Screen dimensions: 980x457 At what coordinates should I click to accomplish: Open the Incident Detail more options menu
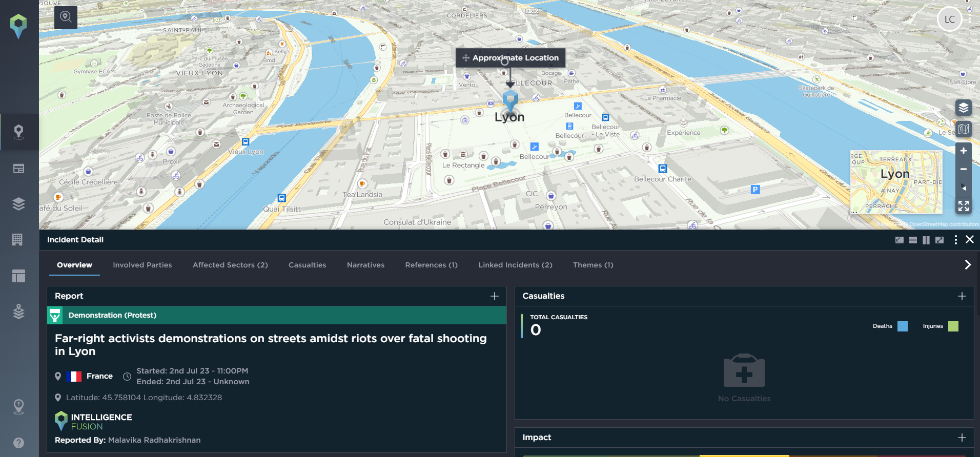pyautogui.click(x=955, y=240)
